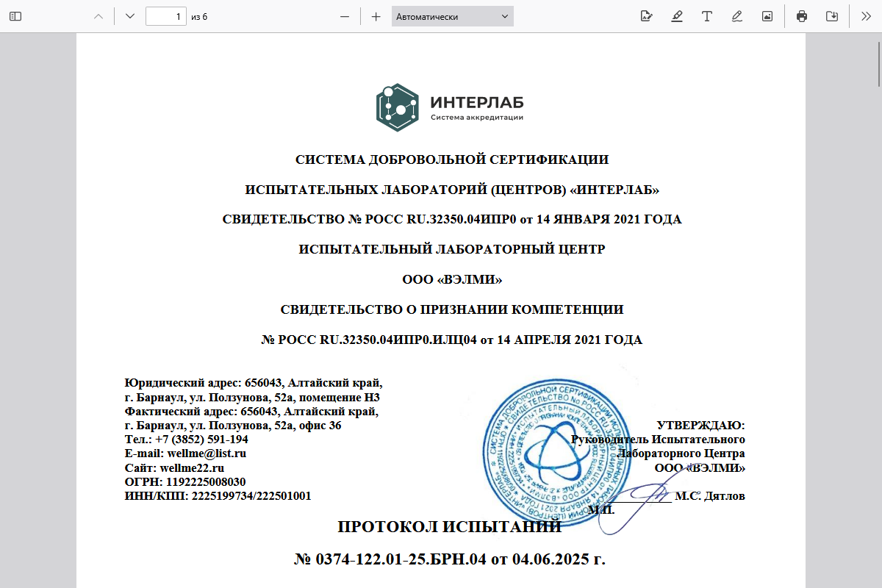Click the line dated '14 АПРЕЛЯ 2021 ГОДА'
882x588 pixels.
click(x=452, y=340)
